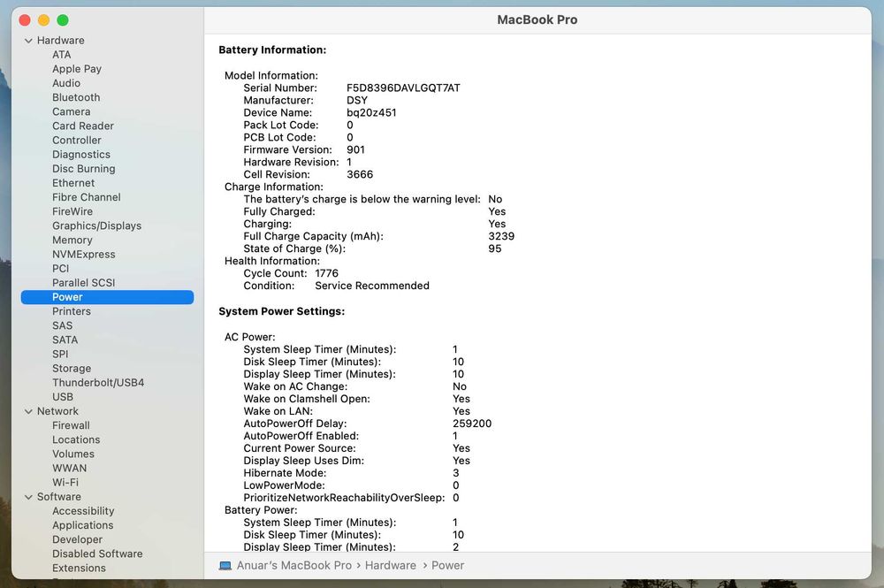Image resolution: width=884 pixels, height=588 pixels.
Task: Select SPI in the sidebar
Action: [x=60, y=354]
